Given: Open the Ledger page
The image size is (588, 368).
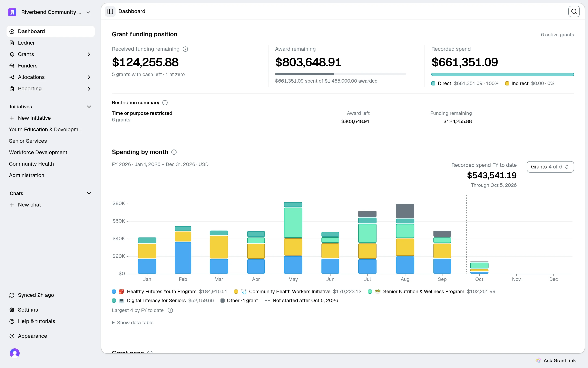Looking at the screenshot, I should point(51,43).
